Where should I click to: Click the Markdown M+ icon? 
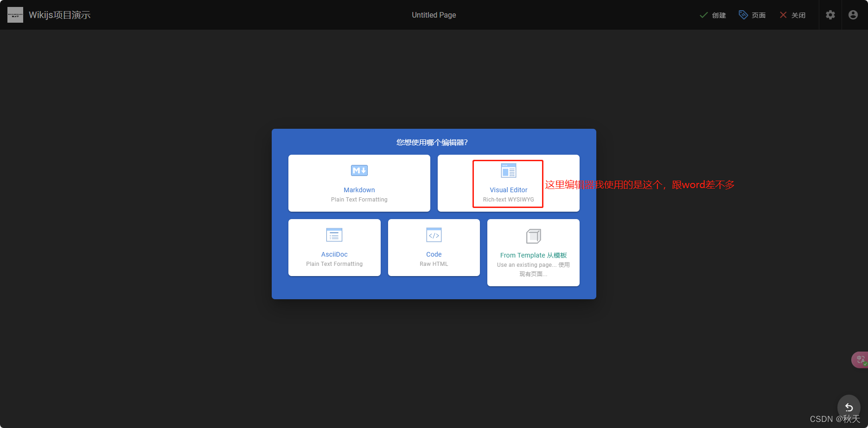pyautogui.click(x=359, y=170)
